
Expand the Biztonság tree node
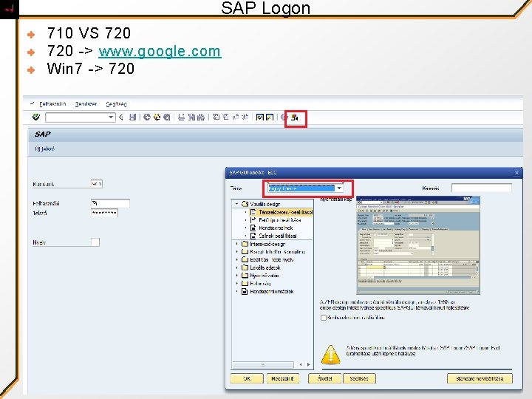click(x=237, y=283)
